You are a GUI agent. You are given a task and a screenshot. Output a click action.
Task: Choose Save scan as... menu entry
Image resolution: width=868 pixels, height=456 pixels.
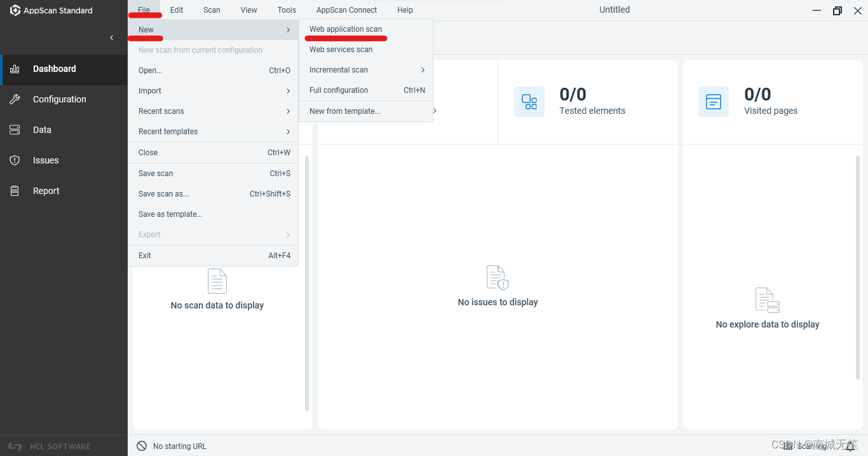(x=214, y=194)
